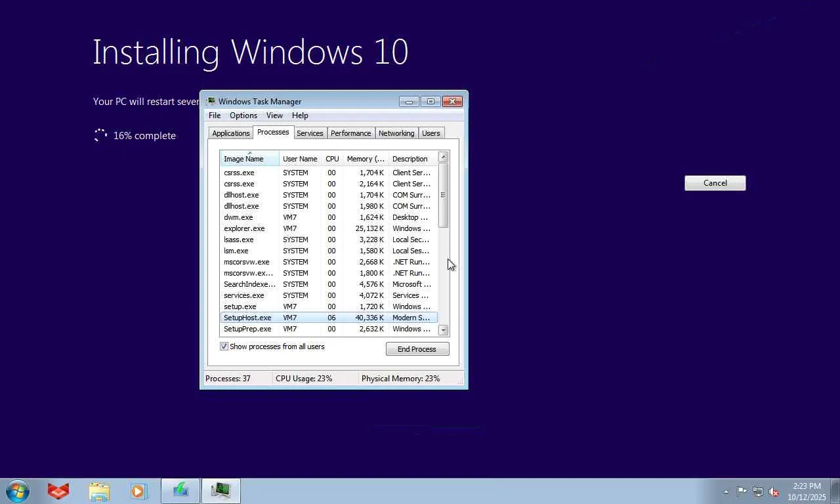Click the process list scroll down arrow
Viewport: 840px width, 504px height.
point(444,330)
